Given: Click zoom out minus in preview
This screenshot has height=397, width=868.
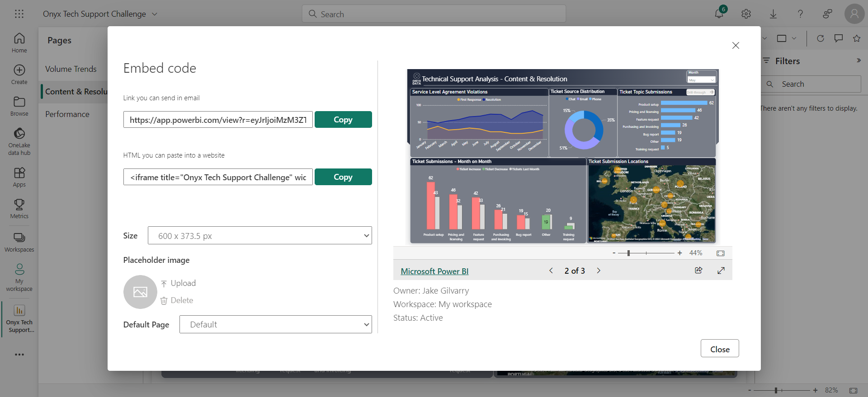Looking at the screenshot, I should point(614,253).
